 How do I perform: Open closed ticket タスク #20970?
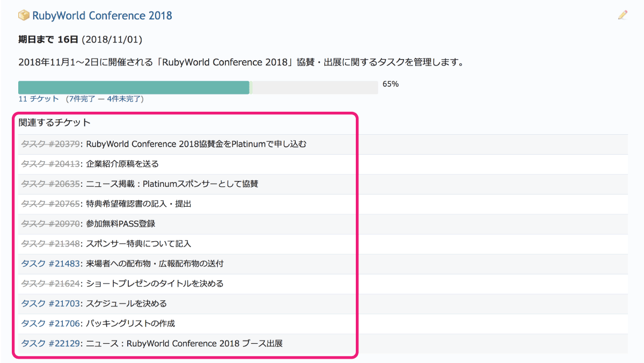click(51, 223)
